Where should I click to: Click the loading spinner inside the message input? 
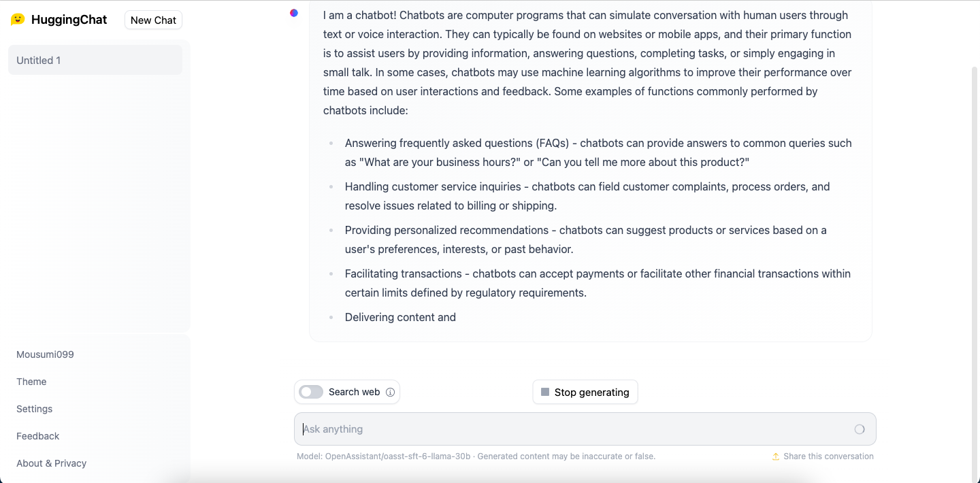click(860, 429)
